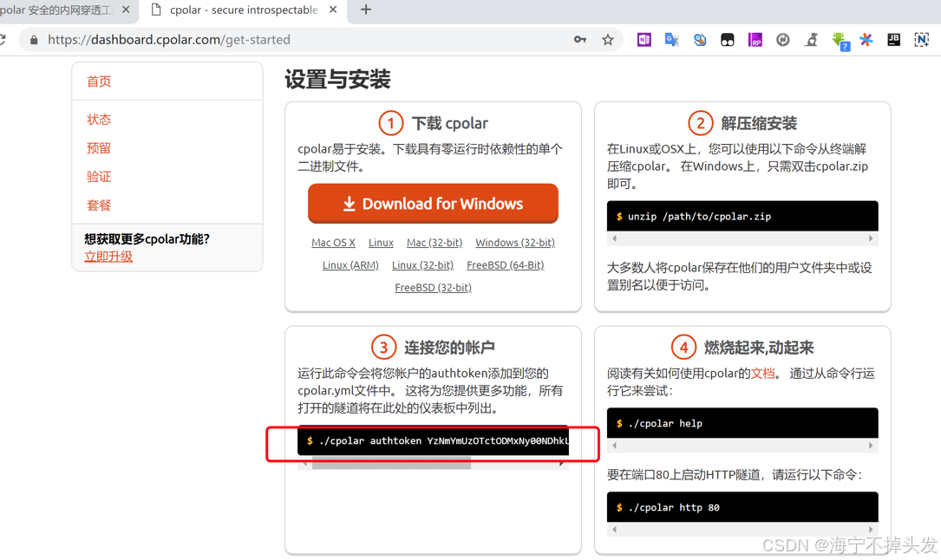The height and width of the screenshot is (560, 941).
Task: Open the JetBrains JB extension icon
Action: 893,40
